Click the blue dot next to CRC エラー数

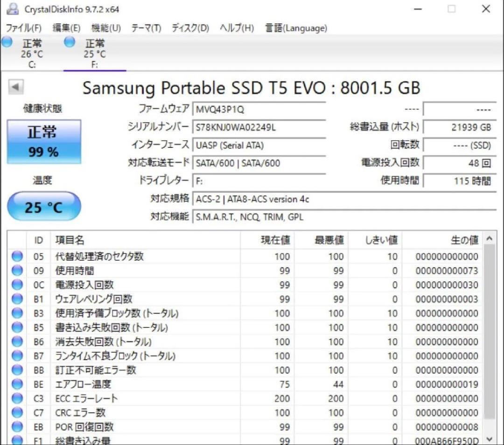click(x=17, y=413)
